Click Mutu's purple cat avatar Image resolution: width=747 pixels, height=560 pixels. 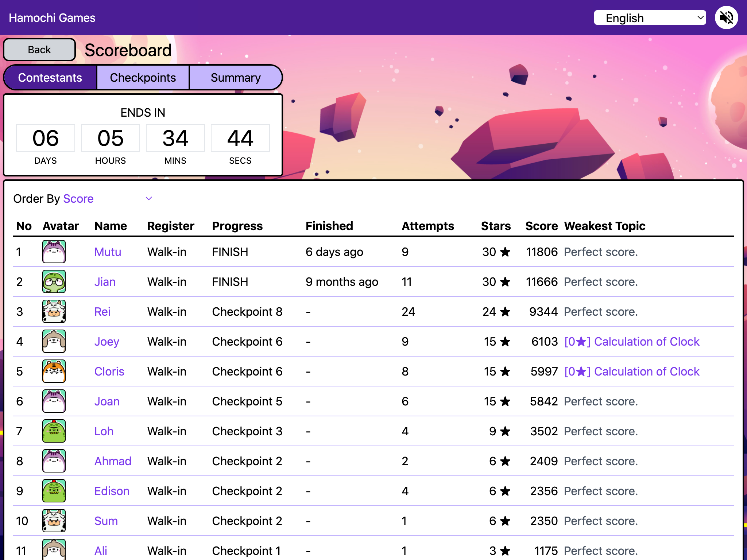click(54, 252)
